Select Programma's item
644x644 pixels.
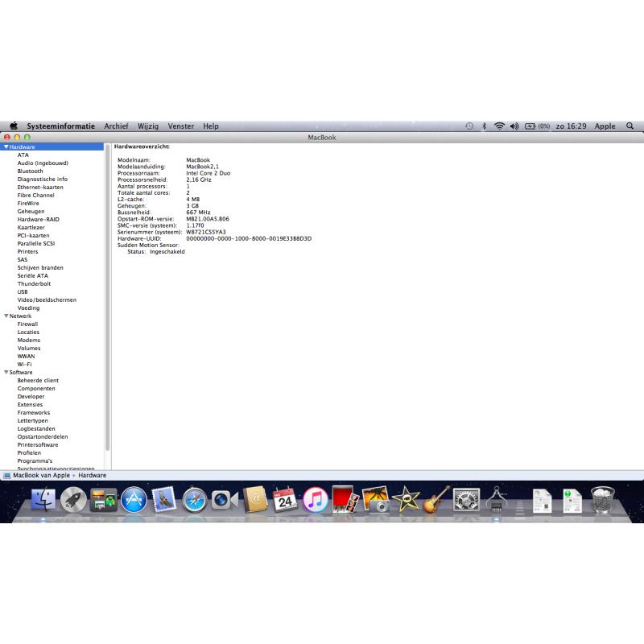click(x=35, y=460)
